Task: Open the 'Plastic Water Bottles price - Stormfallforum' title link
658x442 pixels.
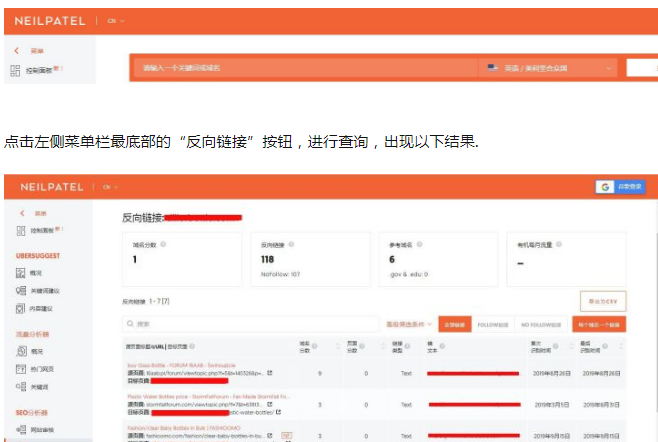Action: tap(209, 397)
